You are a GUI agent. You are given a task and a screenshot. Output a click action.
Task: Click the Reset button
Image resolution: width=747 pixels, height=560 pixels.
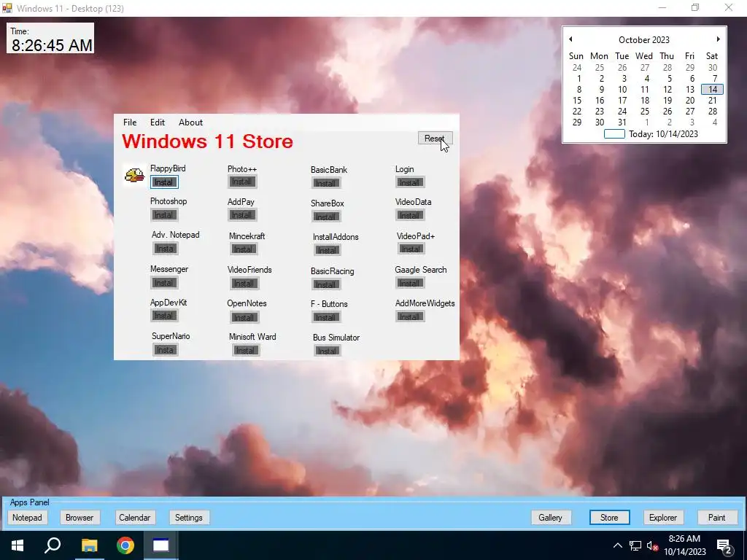pos(435,138)
